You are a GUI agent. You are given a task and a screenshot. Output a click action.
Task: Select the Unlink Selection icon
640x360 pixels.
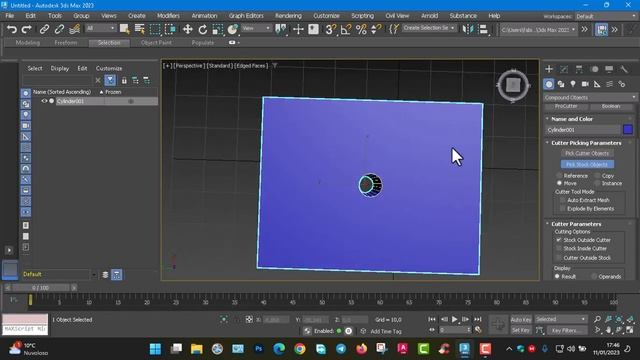click(x=59, y=29)
